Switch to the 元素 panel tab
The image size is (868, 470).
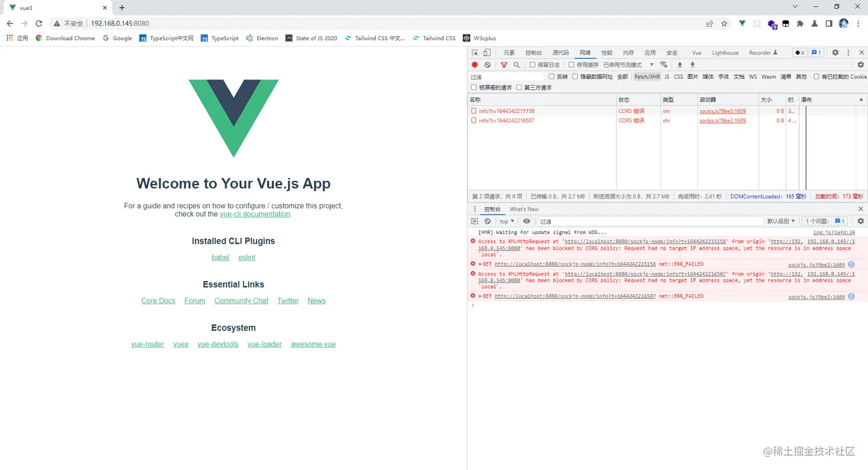(x=508, y=52)
